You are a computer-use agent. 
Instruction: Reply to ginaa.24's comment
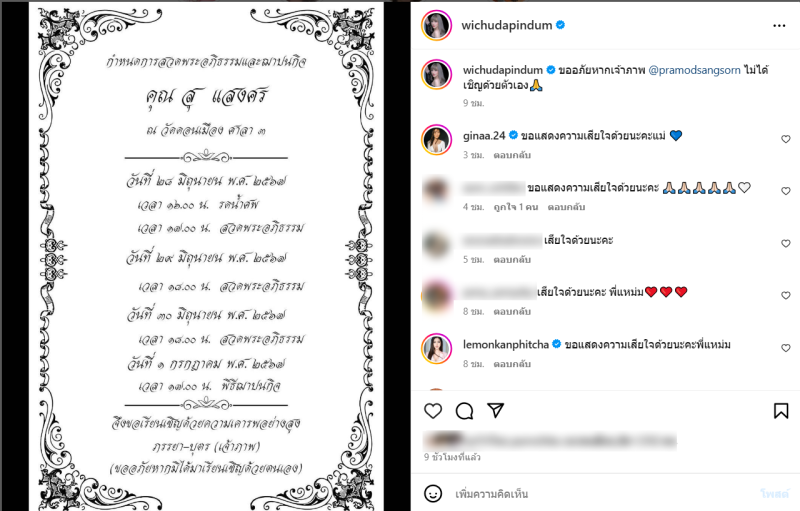tap(512, 155)
